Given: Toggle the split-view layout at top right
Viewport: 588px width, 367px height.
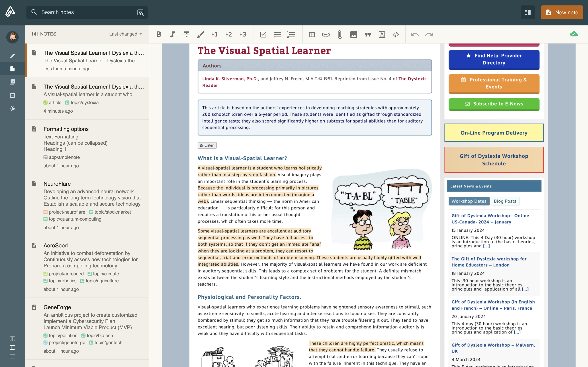Looking at the screenshot, I should point(527,12).
